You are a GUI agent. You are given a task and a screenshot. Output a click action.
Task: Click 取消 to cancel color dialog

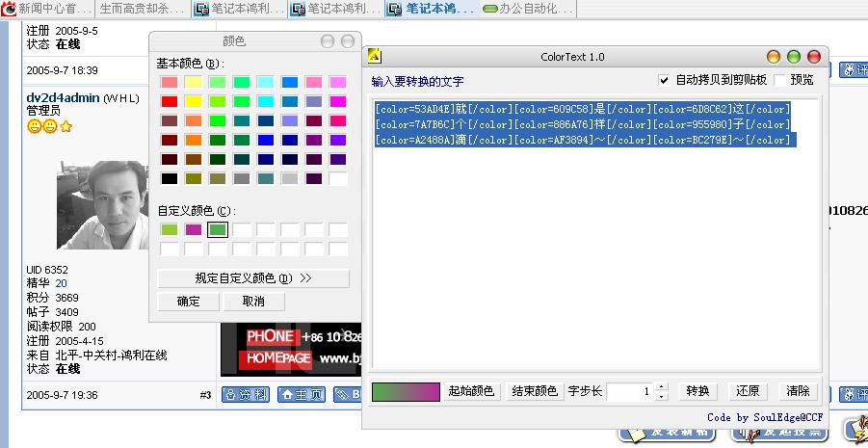pos(253,302)
